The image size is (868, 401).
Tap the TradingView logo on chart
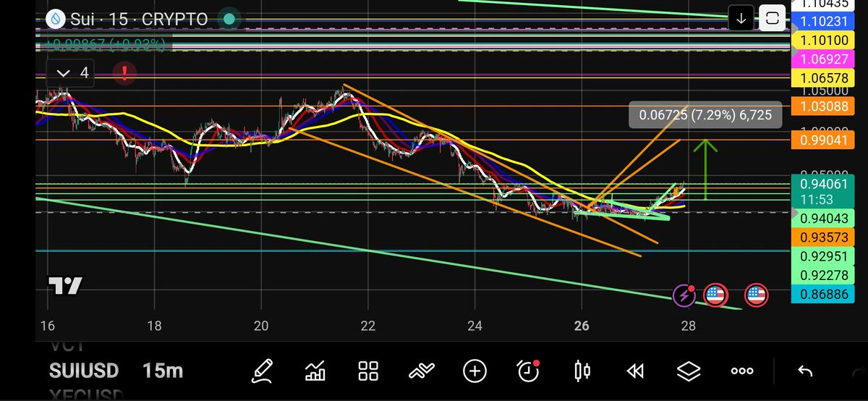pyautogui.click(x=65, y=286)
